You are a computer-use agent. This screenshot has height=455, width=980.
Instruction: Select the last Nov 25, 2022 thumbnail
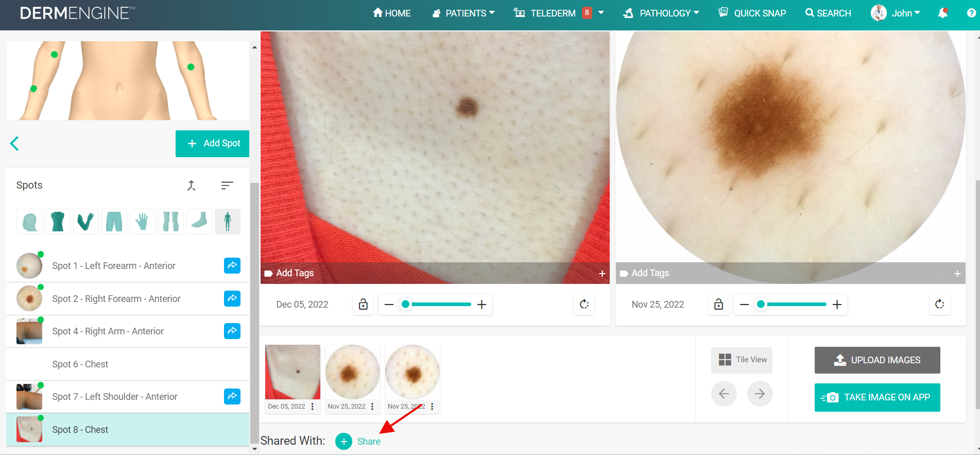(x=412, y=372)
